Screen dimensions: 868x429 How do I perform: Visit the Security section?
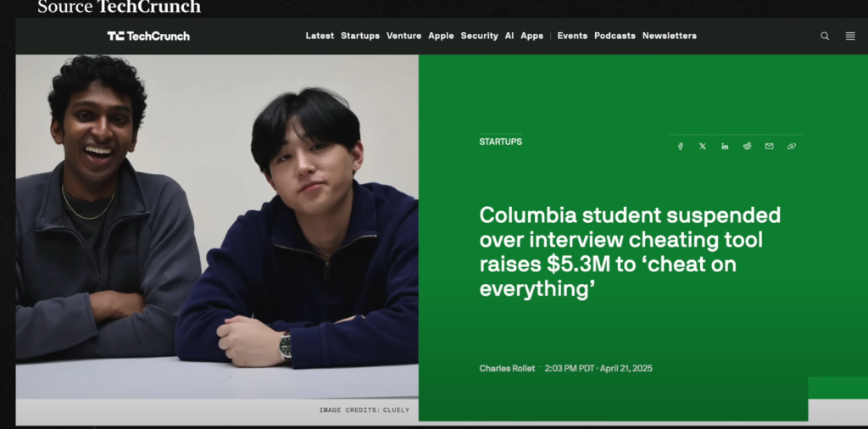coord(480,36)
